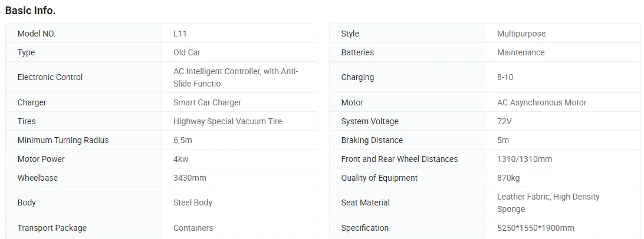Select the Transport Package Containers value
Screen dimensions: 644x239
193,228
